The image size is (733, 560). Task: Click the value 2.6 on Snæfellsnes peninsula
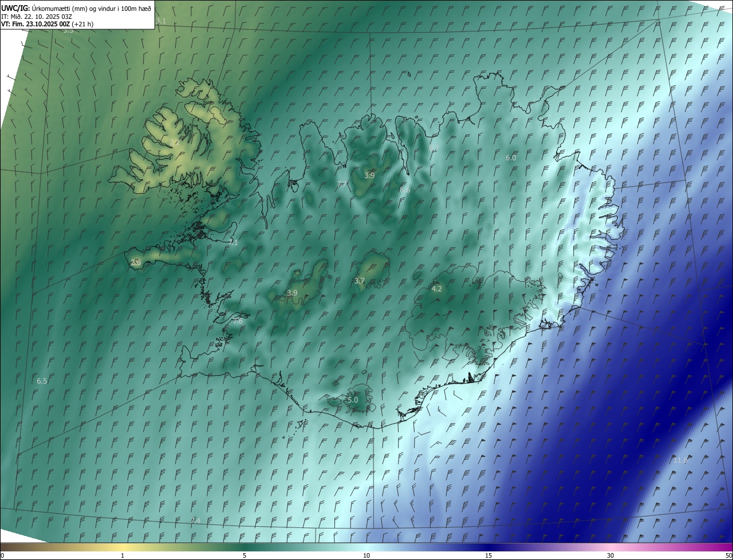pyautogui.click(x=136, y=262)
